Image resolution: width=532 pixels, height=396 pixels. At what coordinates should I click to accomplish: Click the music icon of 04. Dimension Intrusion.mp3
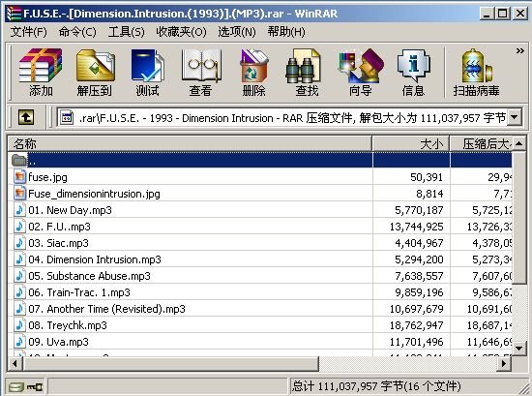click(x=19, y=259)
